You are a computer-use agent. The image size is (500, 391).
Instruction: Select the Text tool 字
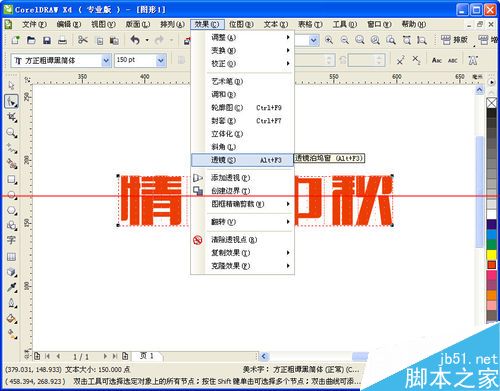point(11,240)
